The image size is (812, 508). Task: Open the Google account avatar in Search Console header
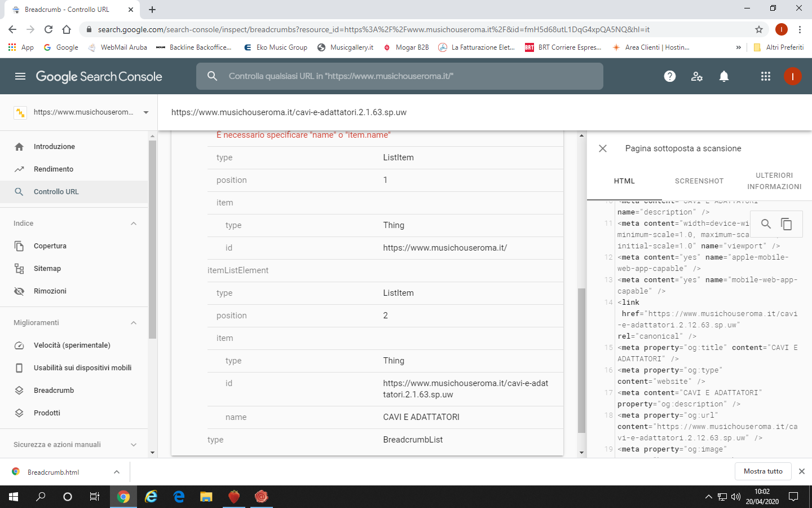tap(792, 76)
